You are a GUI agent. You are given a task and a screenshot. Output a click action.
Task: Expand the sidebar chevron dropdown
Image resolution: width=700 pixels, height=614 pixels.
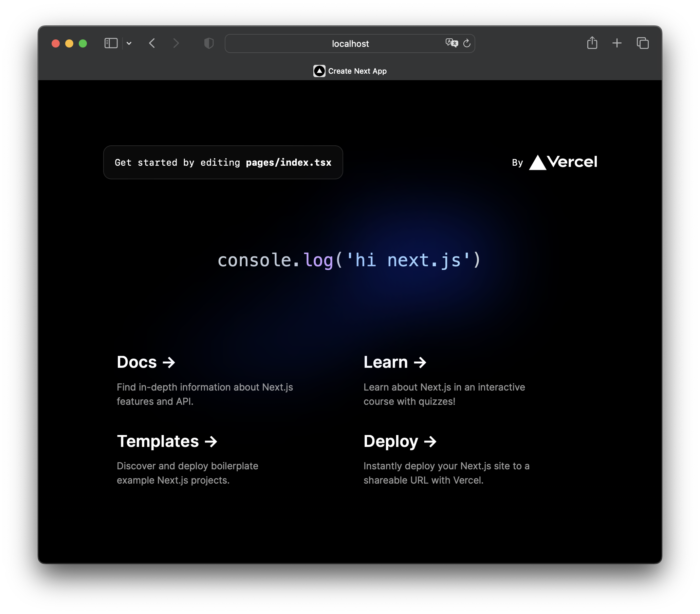(129, 43)
